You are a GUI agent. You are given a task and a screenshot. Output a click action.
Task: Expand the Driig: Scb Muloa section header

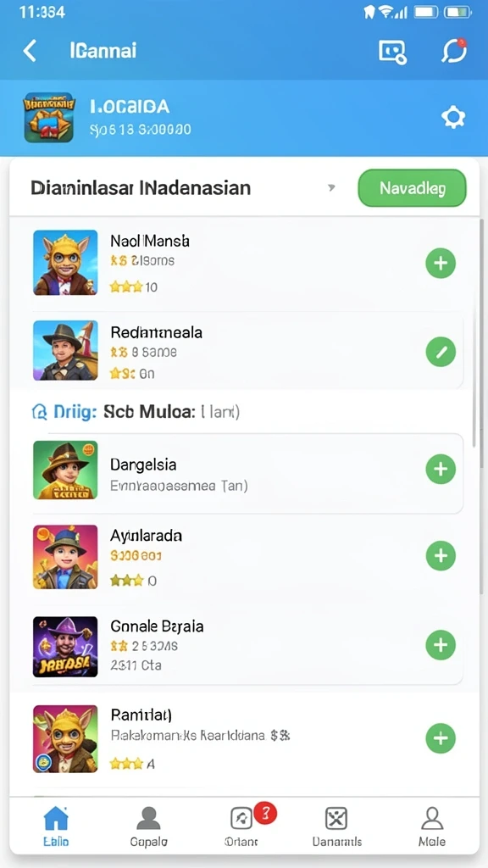click(x=136, y=412)
